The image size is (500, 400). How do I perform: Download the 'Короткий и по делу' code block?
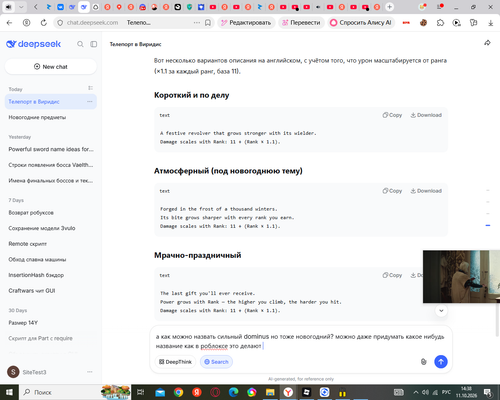[x=426, y=115]
